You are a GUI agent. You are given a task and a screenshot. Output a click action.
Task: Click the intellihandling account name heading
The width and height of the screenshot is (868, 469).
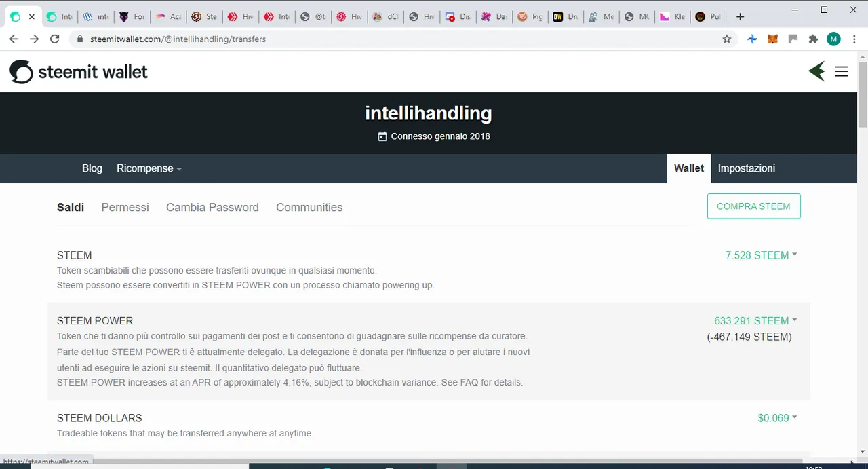pyautogui.click(x=429, y=113)
